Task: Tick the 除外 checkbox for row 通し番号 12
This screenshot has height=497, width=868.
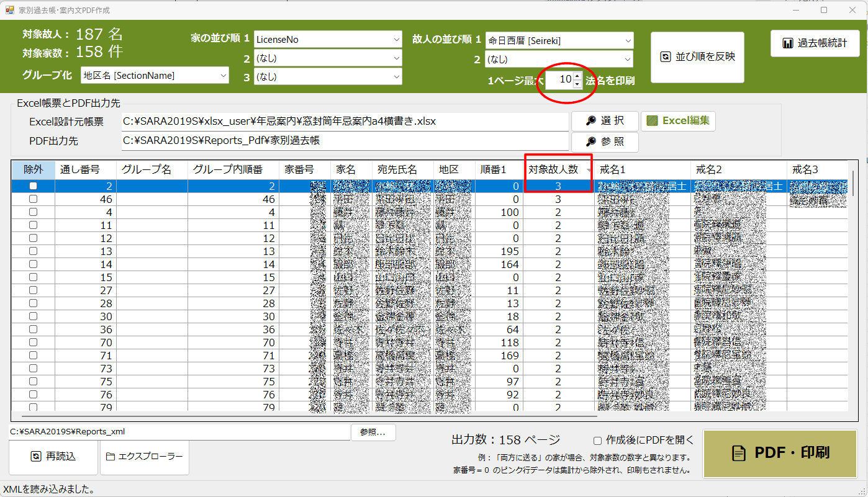Action: pos(33,238)
